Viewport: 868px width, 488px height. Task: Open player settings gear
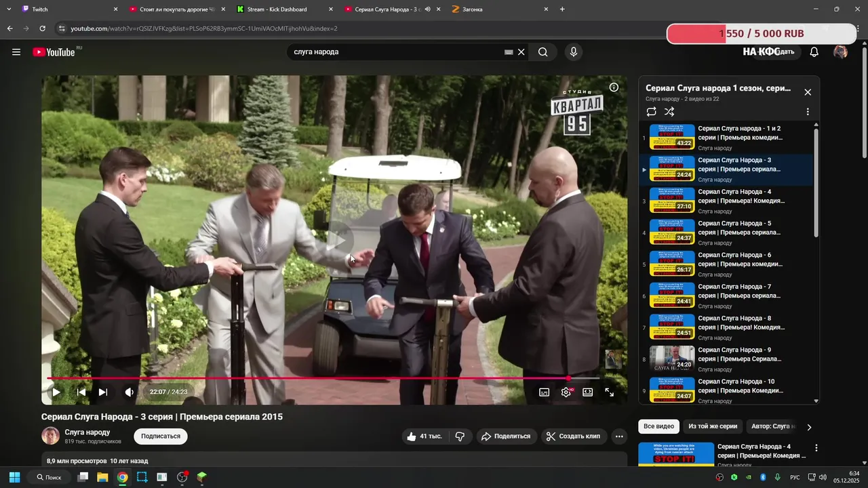(566, 392)
